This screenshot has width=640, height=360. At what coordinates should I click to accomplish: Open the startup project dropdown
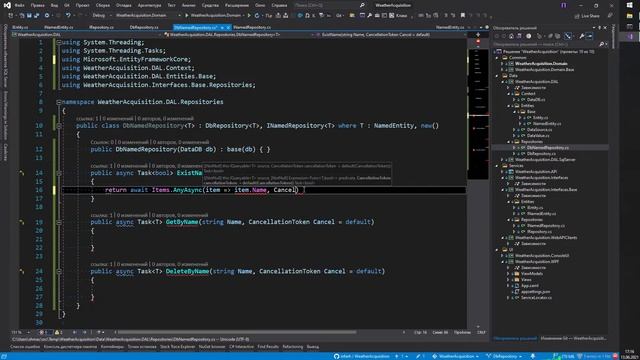(x=148, y=16)
